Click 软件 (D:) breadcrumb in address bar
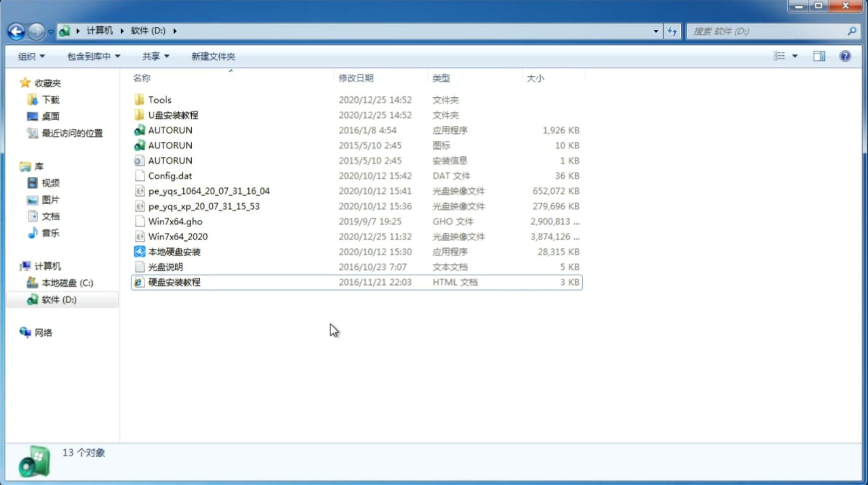This screenshot has width=868, height=485. (147, 30)
